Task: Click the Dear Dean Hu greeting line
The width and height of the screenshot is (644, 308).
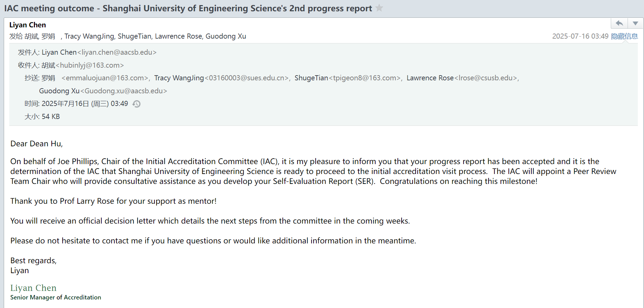Action: click(x=37, y=144)
